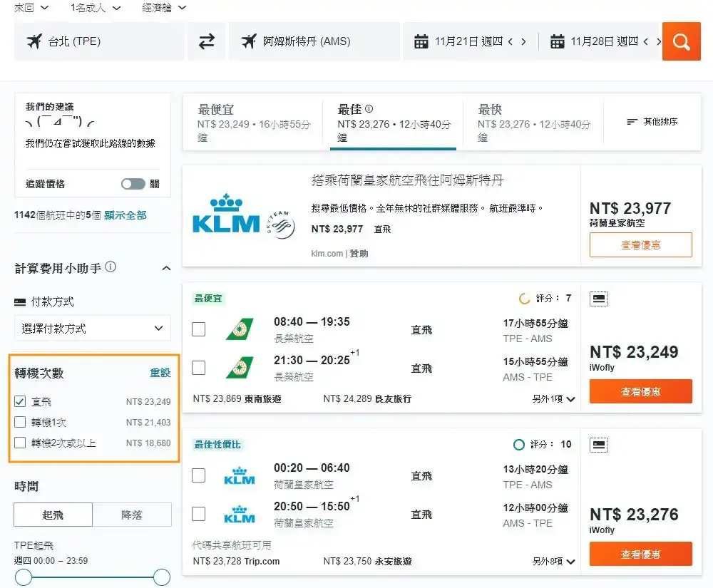713x588 pixels.
Task: Click the card icon beside 付款方式
Action: coord(20,301)
